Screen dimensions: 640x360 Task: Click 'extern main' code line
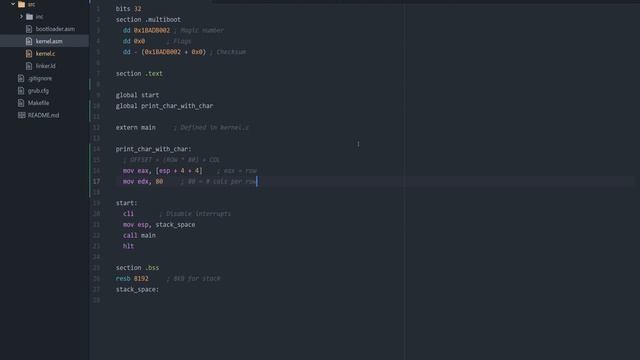pos(136,127)
